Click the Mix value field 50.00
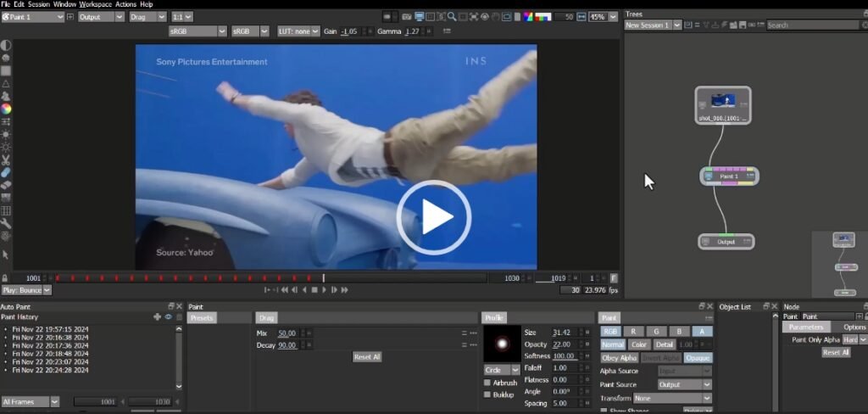Viewport: 868px width, 414px height. [x=287, y=333]
